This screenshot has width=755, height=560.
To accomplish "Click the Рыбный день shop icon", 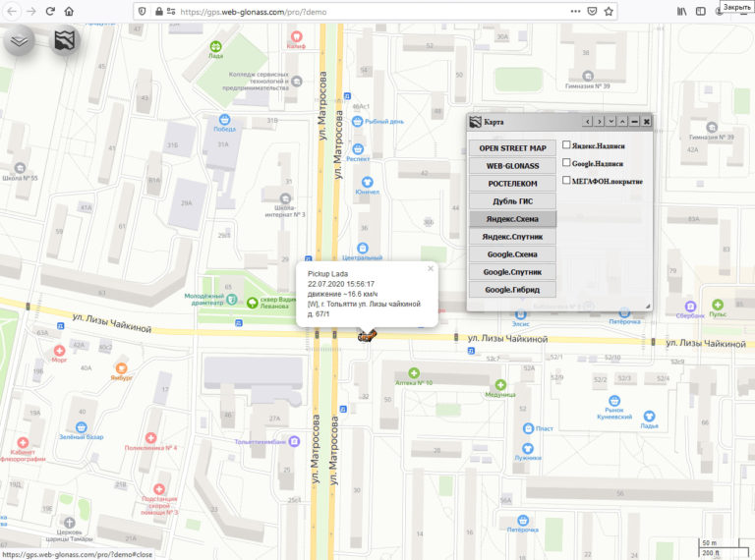I will [x=357, y=121].
